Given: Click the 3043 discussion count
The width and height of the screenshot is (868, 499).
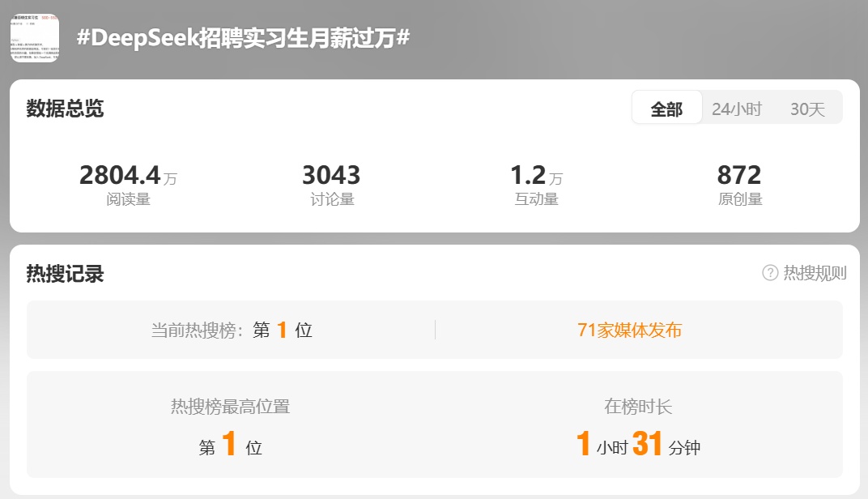Looking at the screenshot, I should point(331,175).
